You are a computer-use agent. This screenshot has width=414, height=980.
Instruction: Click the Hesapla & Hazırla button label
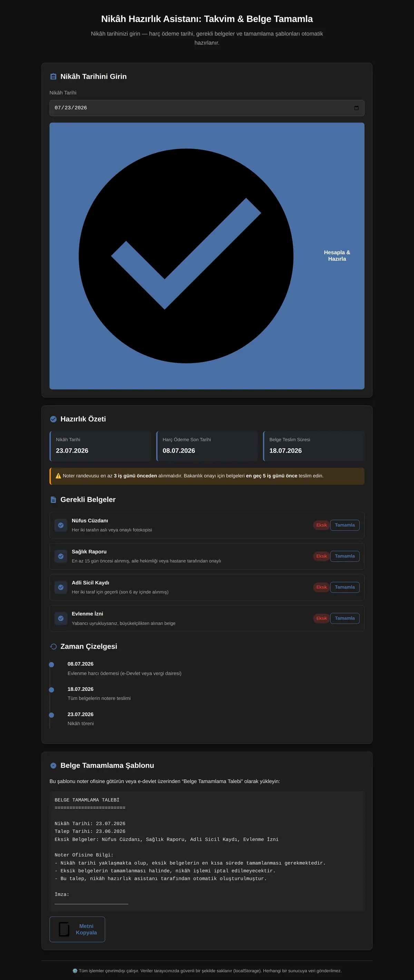337,256
